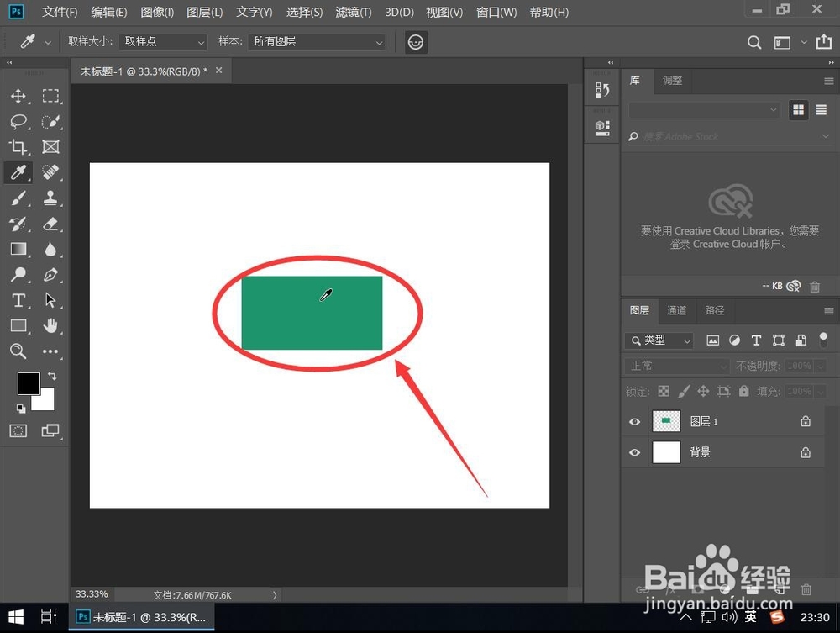Toggle the layer filter on/off switch
Image resolution: width=840 pixels, height=633 pixels.
pyautogui.click(x=823, y=340)
